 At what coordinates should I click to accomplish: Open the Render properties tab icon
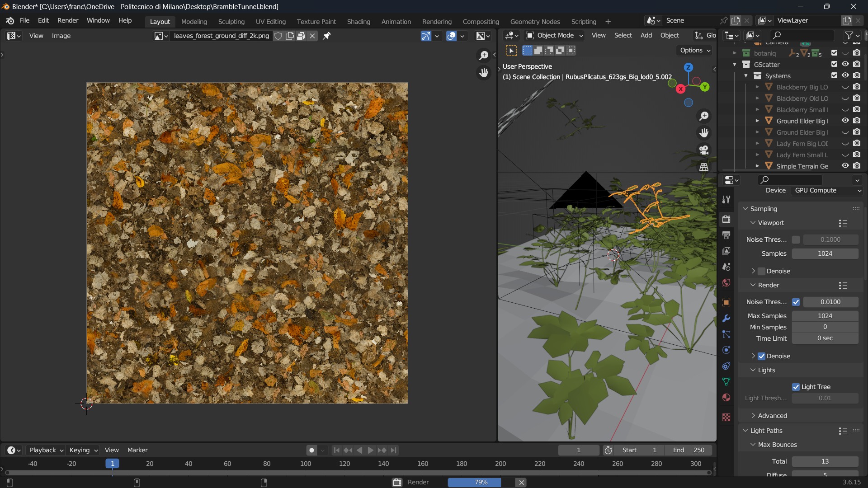(726, 219)
